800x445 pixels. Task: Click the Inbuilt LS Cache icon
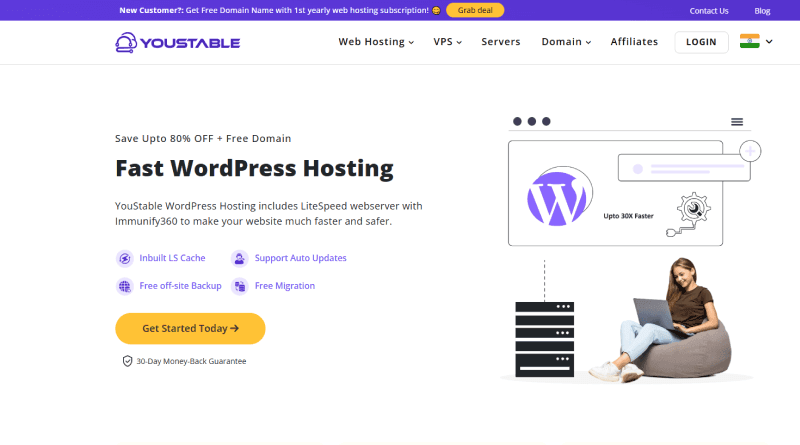coord(124,259)
